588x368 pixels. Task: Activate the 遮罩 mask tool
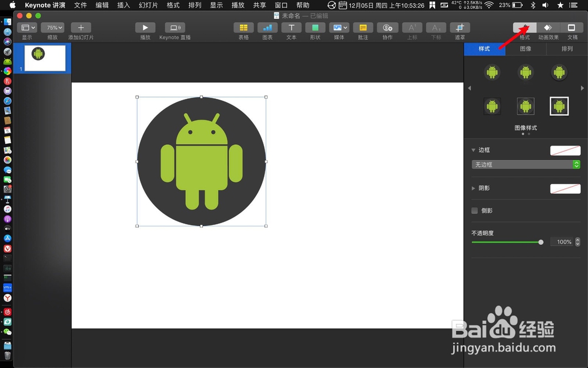point(460,28)
